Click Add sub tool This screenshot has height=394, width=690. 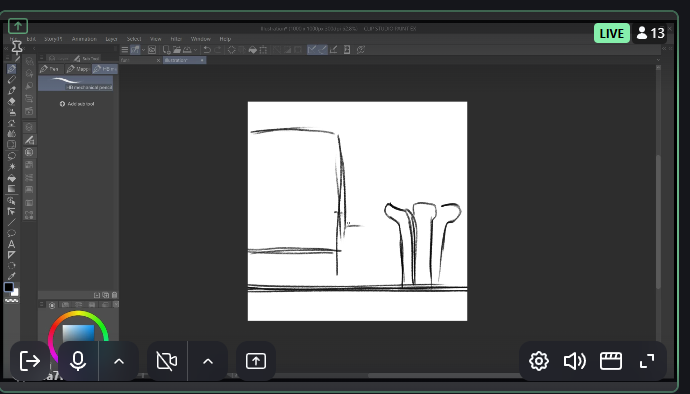(77, 104)
